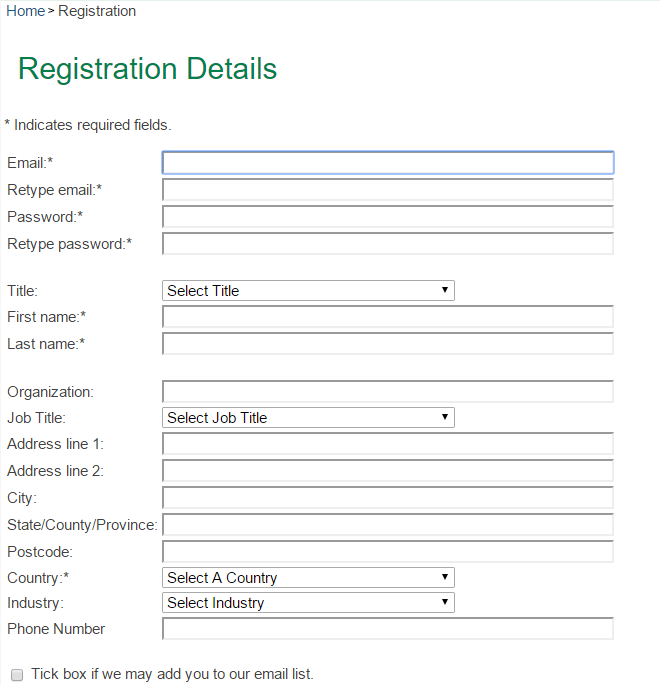Image resolution: width=660 pixels, height=685 pixels.
Task: Click the Address line 1 field
Action: (387, 444)
